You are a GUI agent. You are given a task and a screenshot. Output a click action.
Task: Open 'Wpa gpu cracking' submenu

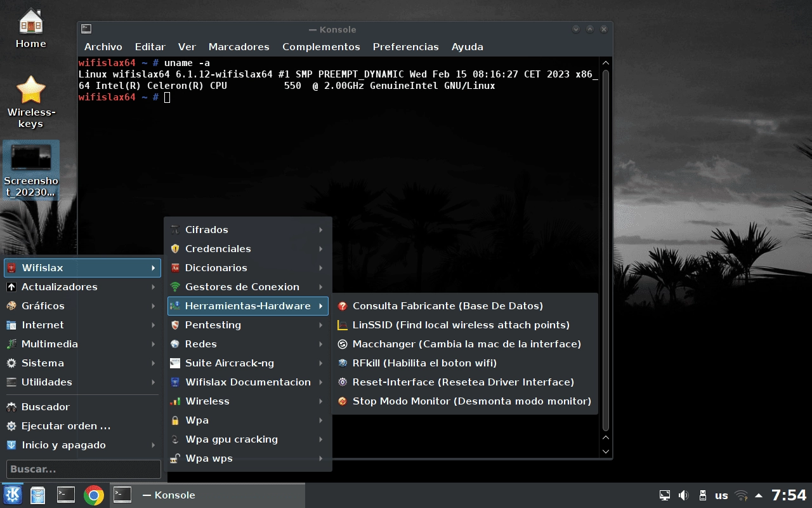coord(248,439)
